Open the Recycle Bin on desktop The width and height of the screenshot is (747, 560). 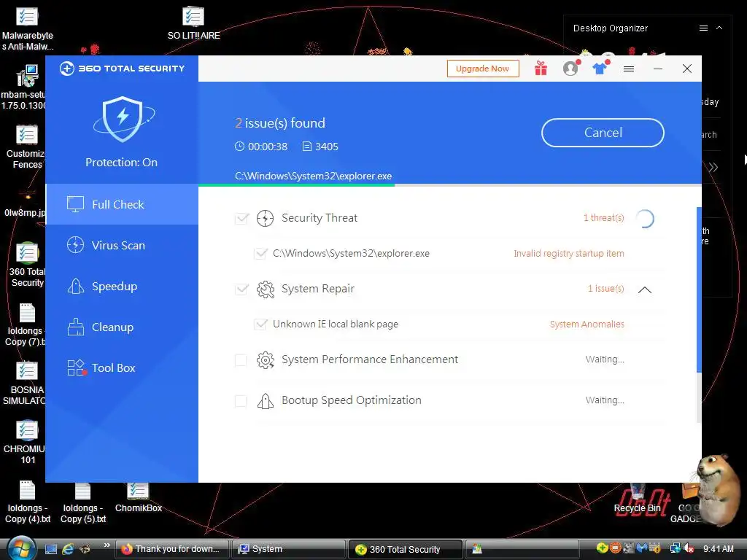click(638, 500)
